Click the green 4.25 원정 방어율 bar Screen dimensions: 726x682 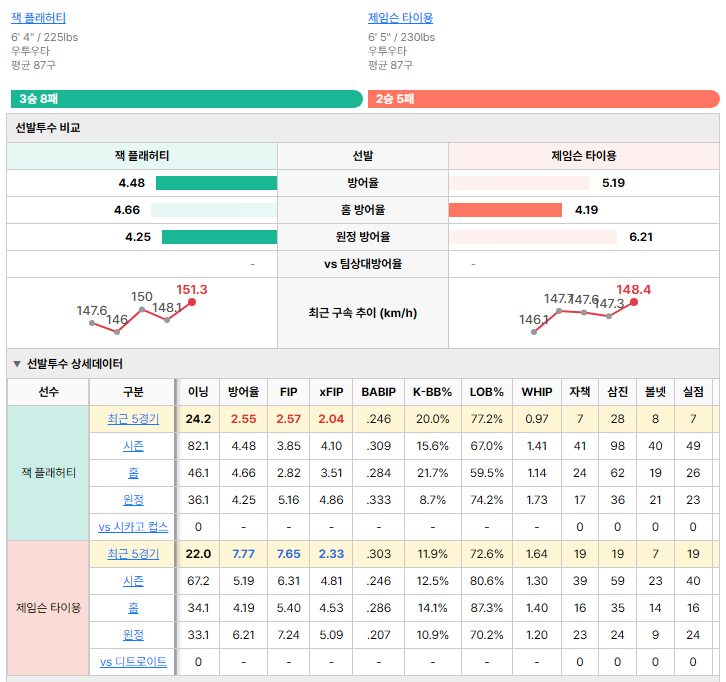(219, 237)
